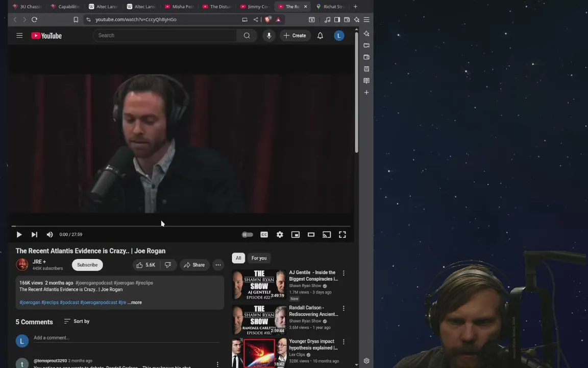Skip to the next video

(34, 234)
